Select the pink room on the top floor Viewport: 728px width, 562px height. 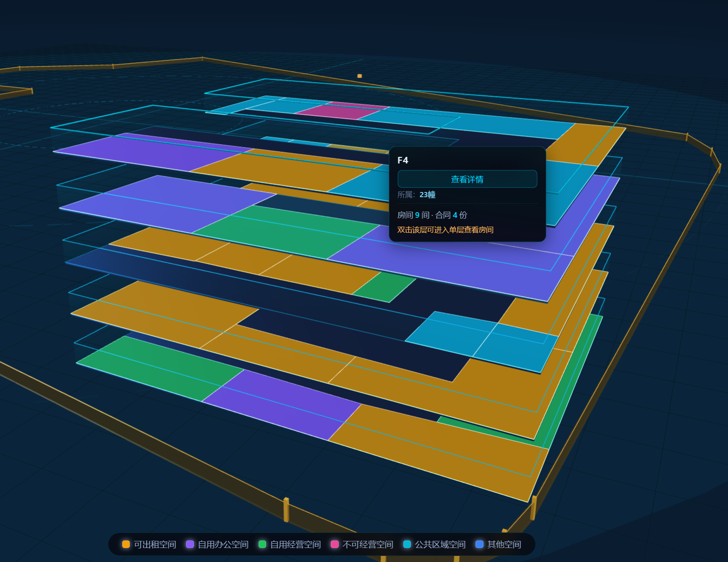[341, 111]
